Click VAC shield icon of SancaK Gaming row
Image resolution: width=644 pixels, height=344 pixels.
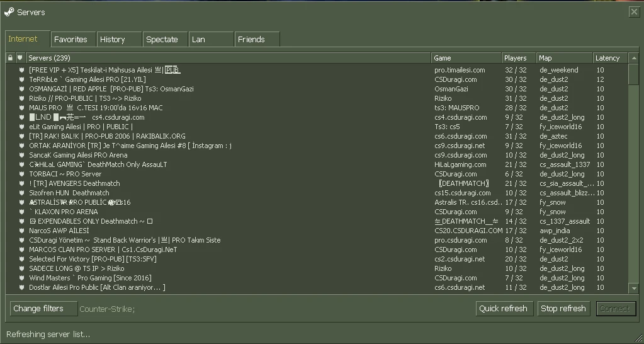coord(22,155)
